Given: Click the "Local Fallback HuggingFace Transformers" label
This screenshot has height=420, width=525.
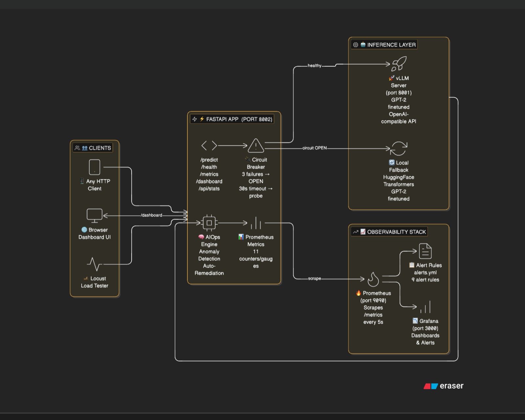Looking at the screenshot, I should click(399, 180).
